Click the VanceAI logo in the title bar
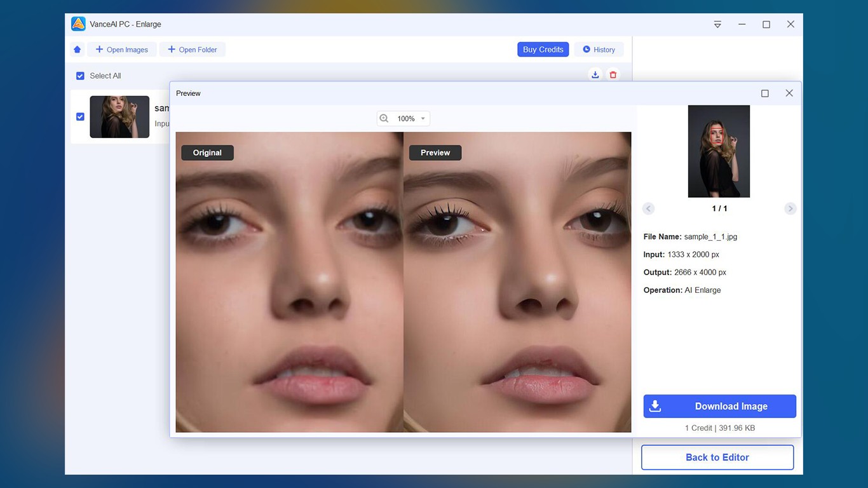 tap(78, 24)
